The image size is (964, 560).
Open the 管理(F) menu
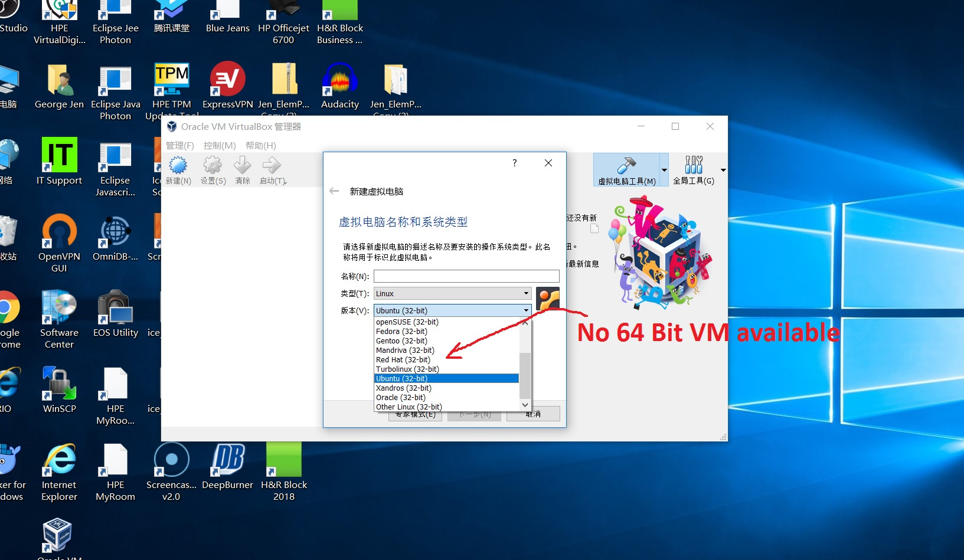(x=179, y=145)
